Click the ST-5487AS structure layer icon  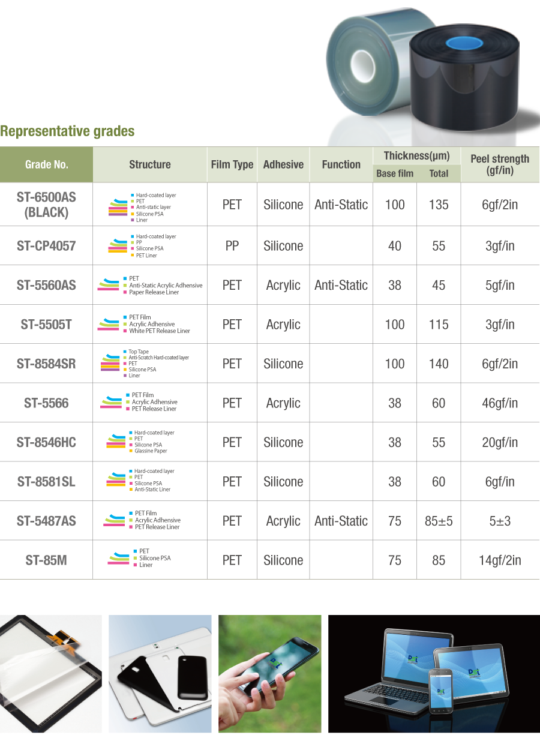pyautogui.click(x=114, y=520)
